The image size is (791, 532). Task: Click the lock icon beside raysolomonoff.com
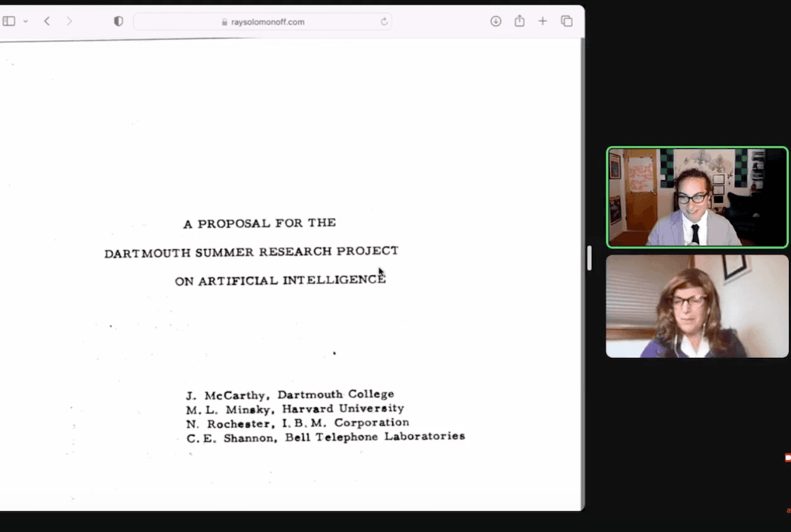pyautogui.click(x=225, y=22)
